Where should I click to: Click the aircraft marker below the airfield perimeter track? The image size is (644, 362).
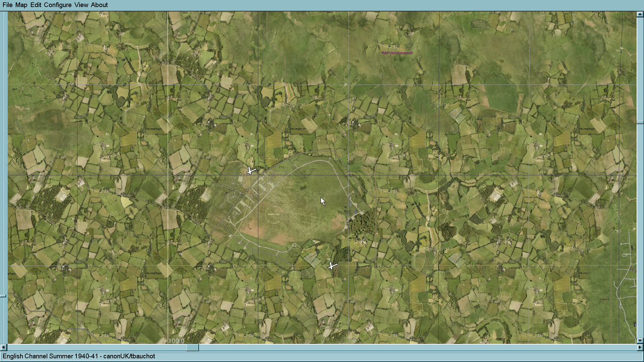click(x=332, y=265)
